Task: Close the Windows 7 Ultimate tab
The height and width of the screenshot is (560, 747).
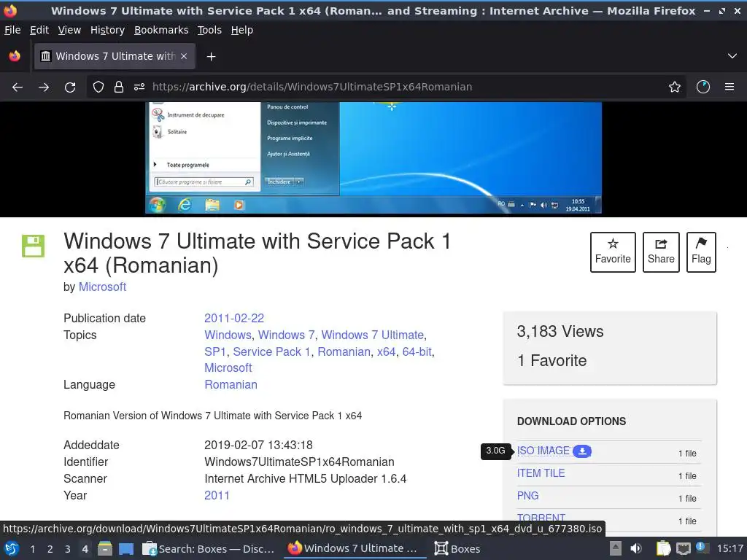Action: pyautogui.click(x=184, y=56)
